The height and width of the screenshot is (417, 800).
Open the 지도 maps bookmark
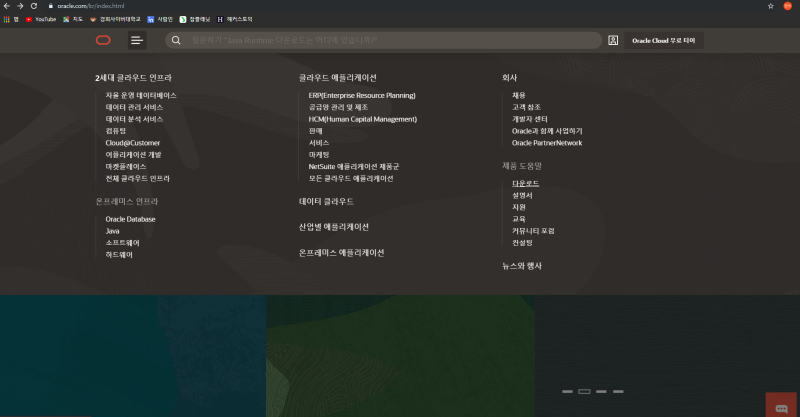click(x=73, y=19)
